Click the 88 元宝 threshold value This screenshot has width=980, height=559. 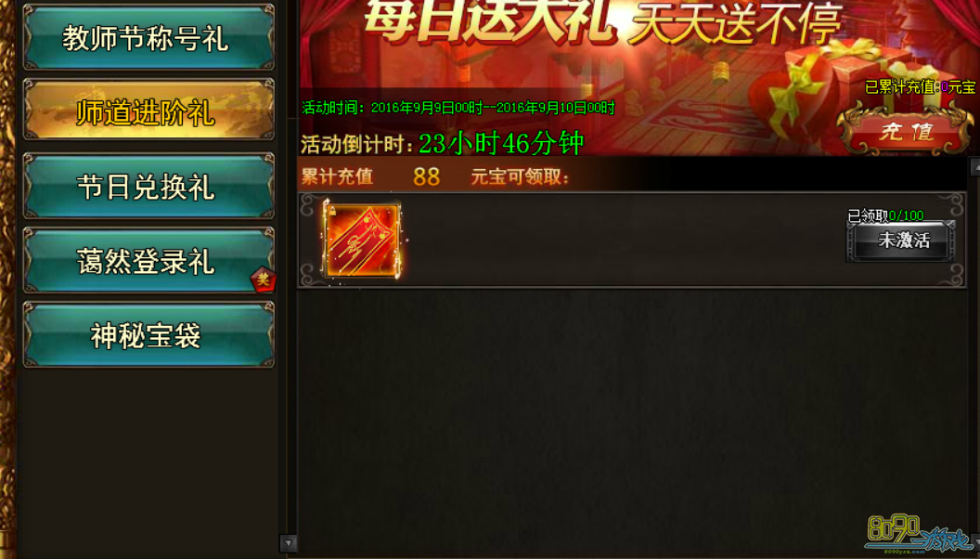426,177
